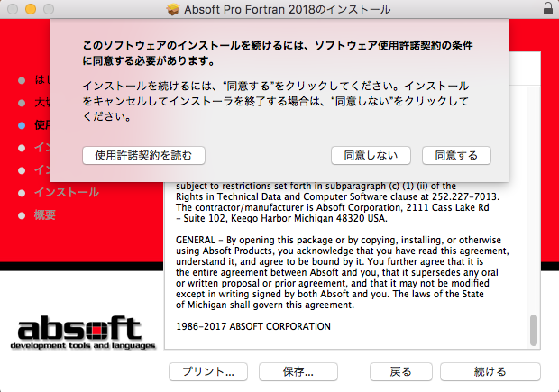The image size is (559, 392).
Task: Select the インストール step in sidebar
Action: point(67,193)
